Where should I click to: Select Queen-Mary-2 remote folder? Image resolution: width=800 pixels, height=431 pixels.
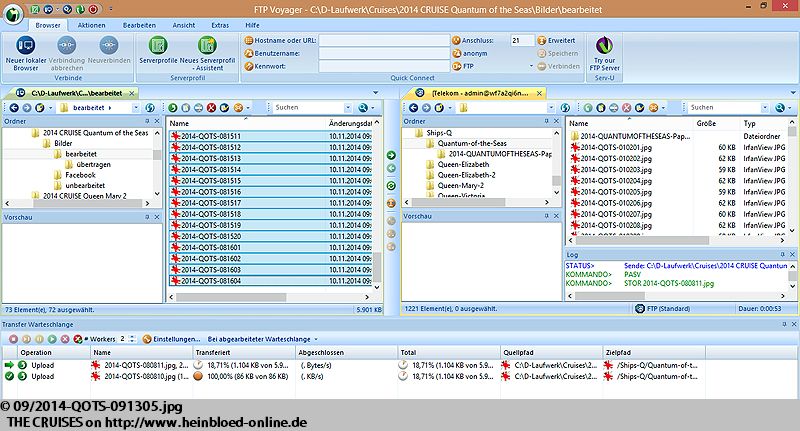(x=461, y=186)
